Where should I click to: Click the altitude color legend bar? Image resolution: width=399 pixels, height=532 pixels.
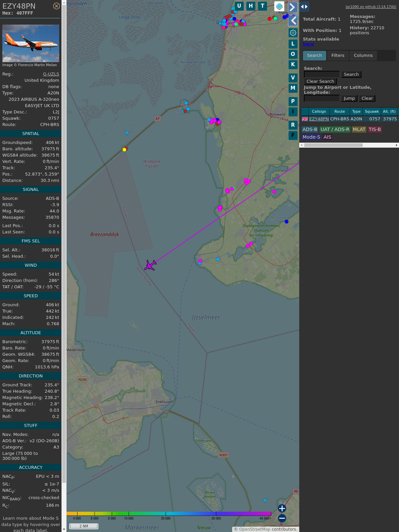[169, 514]
